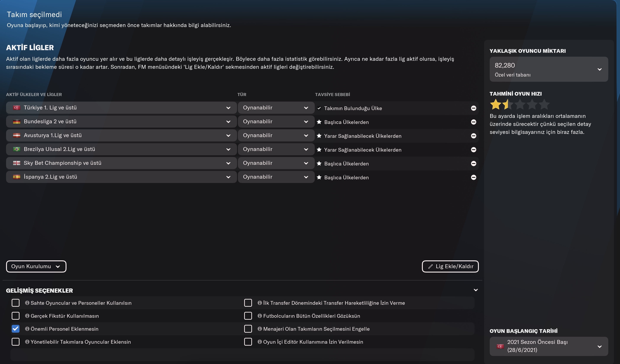620x364 pixels.
Task: Tick Yönetilebilir Takımlara Oyuncular Eklensin
Action: 16,342
